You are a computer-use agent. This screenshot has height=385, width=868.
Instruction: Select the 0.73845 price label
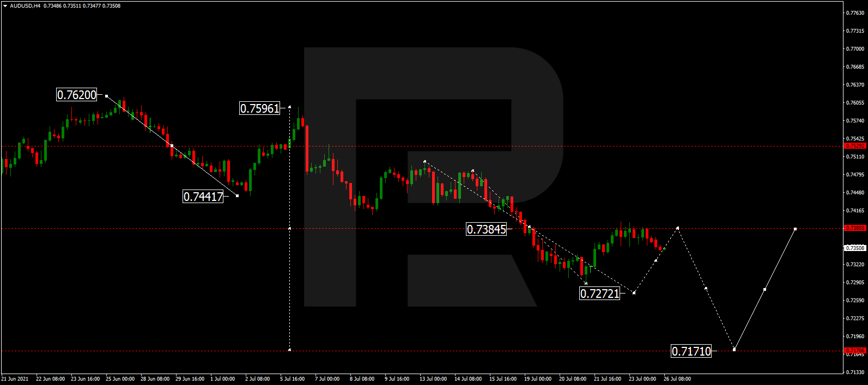(x=487, y=229)
